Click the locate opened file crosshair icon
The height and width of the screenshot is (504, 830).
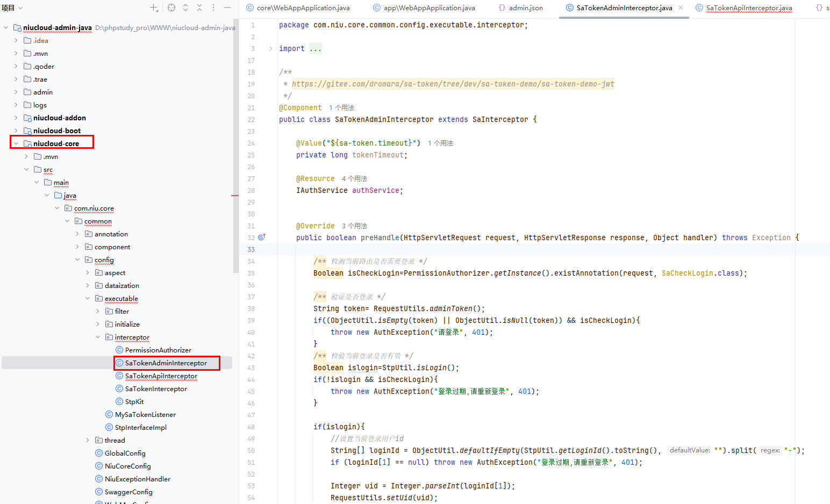coord(171,8)
